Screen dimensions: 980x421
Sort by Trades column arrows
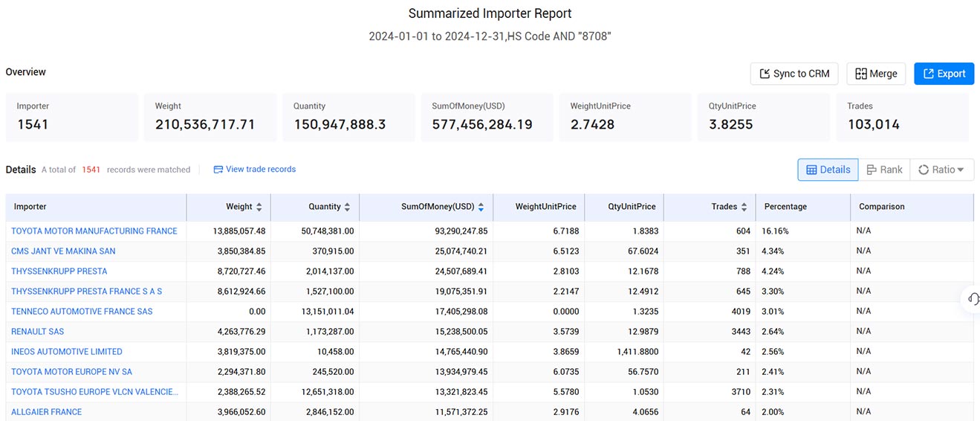744,207
